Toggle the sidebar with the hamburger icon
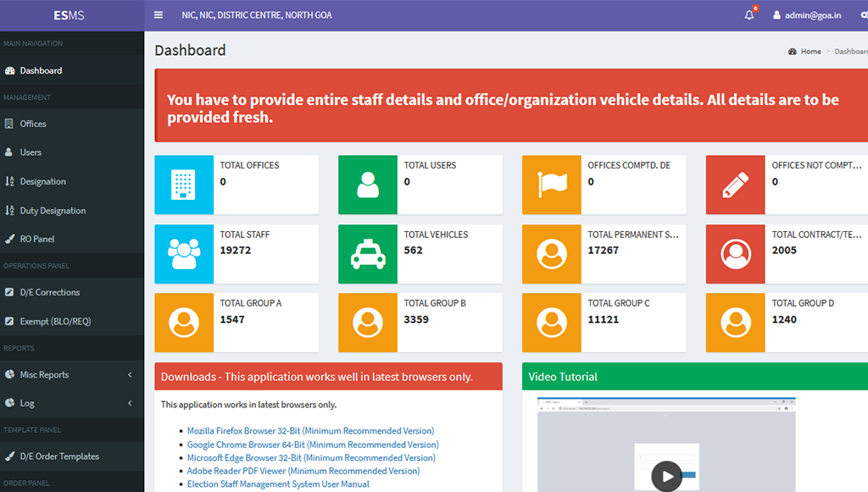868x492 pixels. coord(159,14)
